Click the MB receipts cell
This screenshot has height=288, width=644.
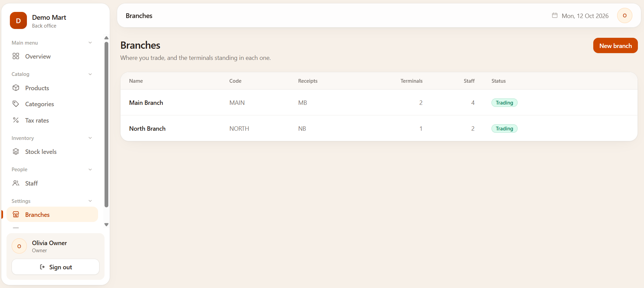point(302,102)
